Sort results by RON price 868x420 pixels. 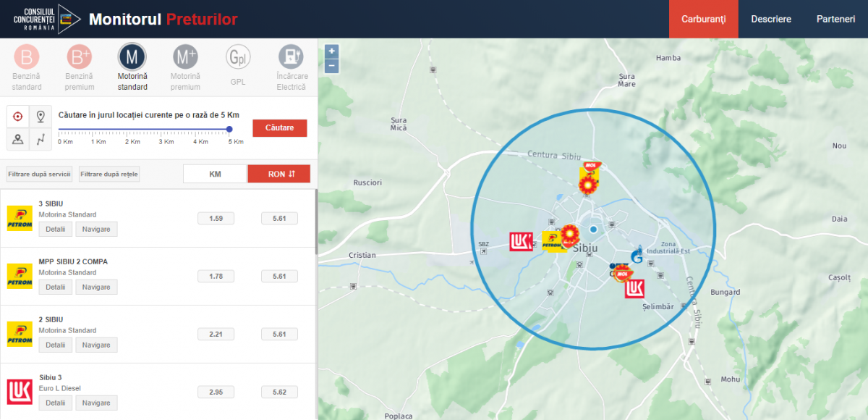point(278,174)
